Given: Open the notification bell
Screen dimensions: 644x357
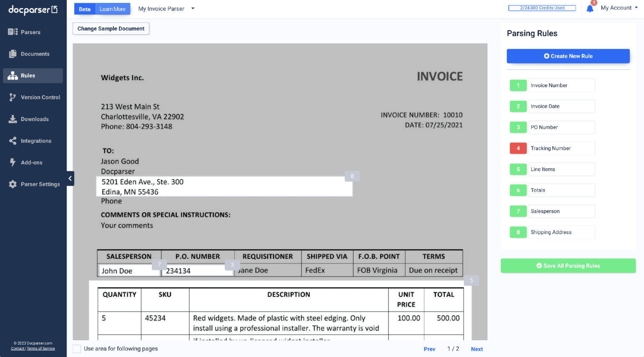Looking at the screenshot, I should coord(589,8).
